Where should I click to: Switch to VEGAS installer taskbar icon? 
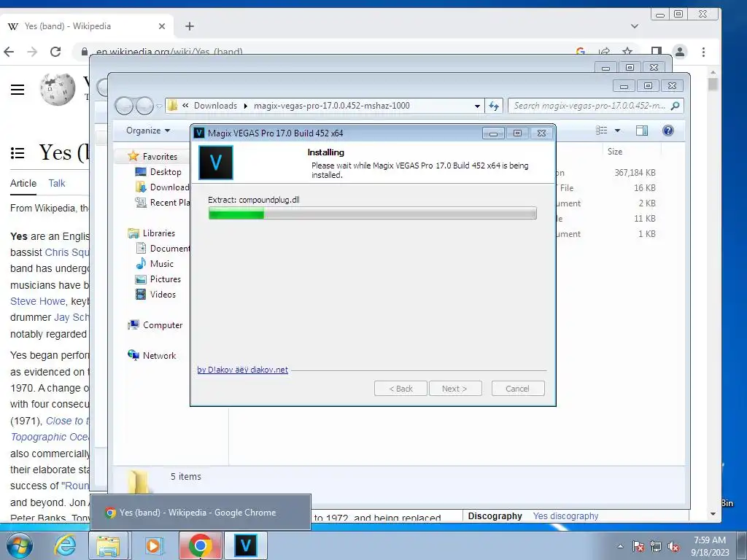[246, 545]
